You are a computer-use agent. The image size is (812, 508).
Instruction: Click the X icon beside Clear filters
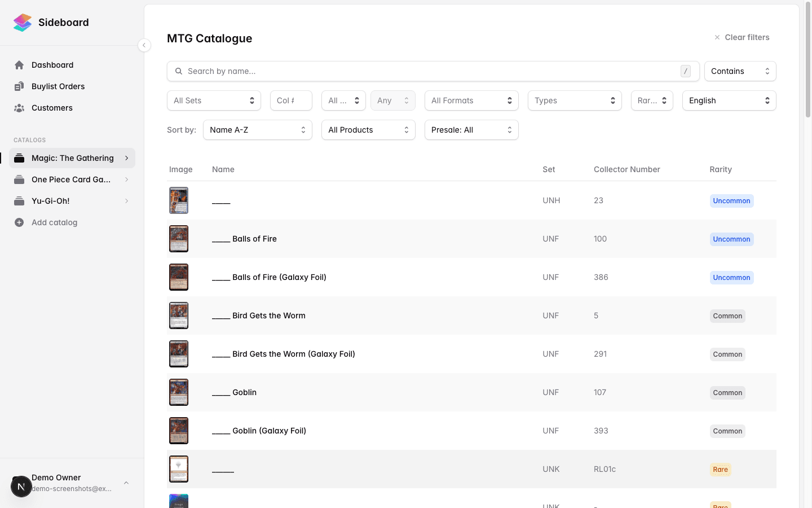point(717,37)
